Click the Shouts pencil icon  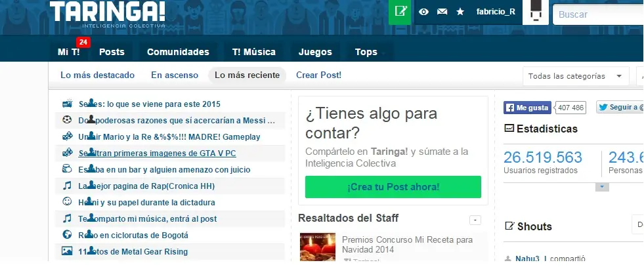coord(509,226)
